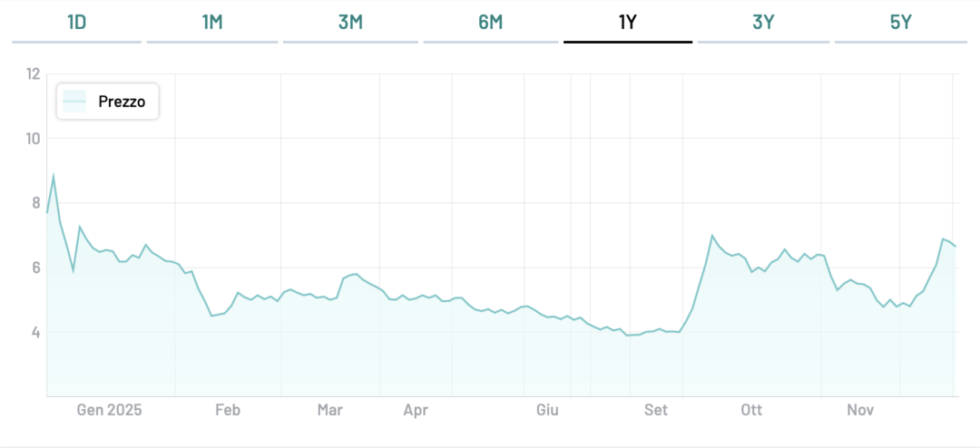Viewport: 980px width, 448px height.
Task: Open the 6M time range tab
Action: point(490,23)
